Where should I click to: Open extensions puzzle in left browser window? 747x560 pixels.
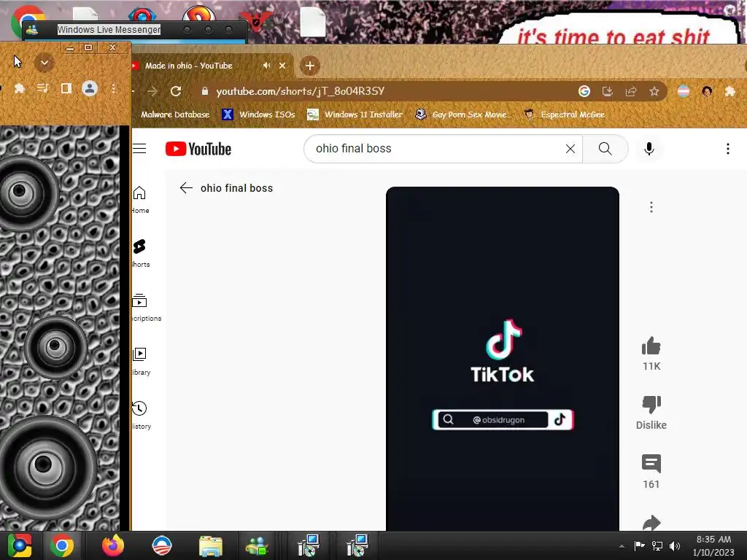(20, 88)
